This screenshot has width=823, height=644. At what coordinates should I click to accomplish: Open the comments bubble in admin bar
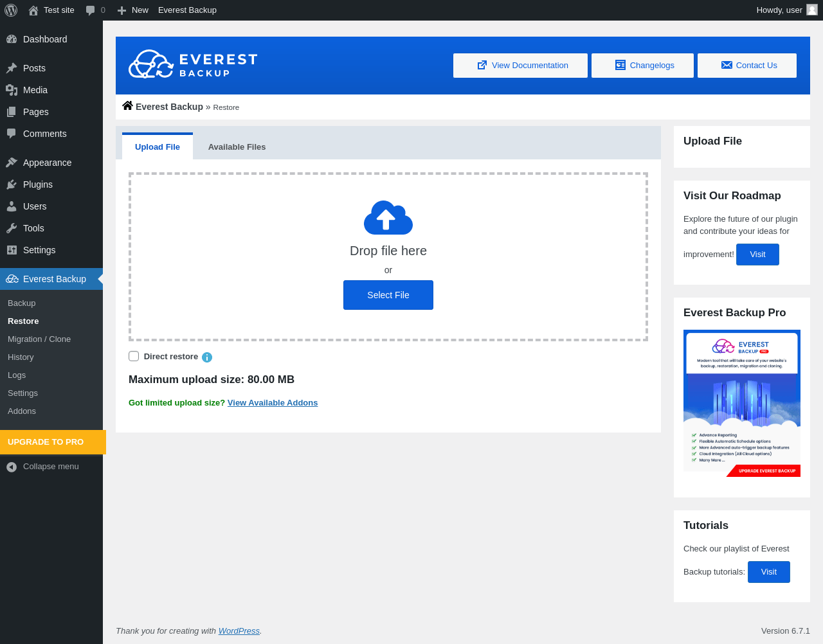(91, 10)
